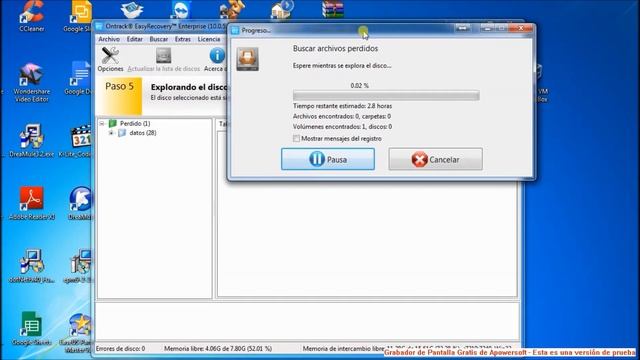Open the Google Sheets desktop shortcut
Viewport: 640px width, 360px height.
coord(31,324)
